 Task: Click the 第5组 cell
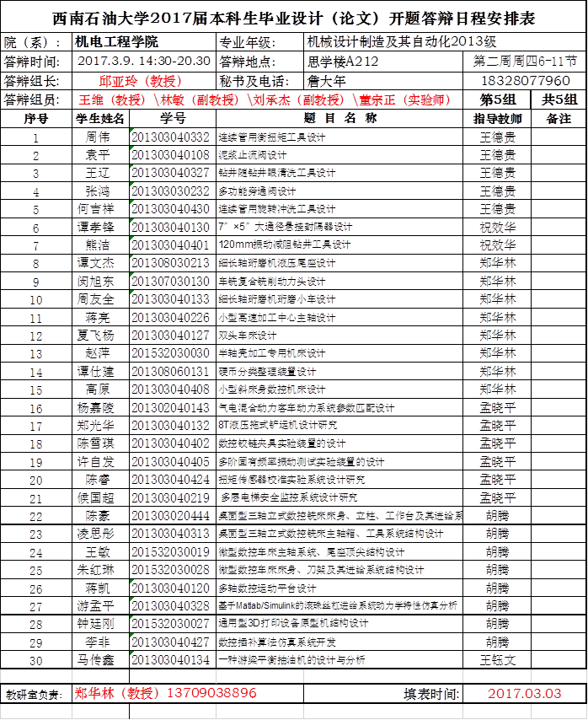coord(498,99)
